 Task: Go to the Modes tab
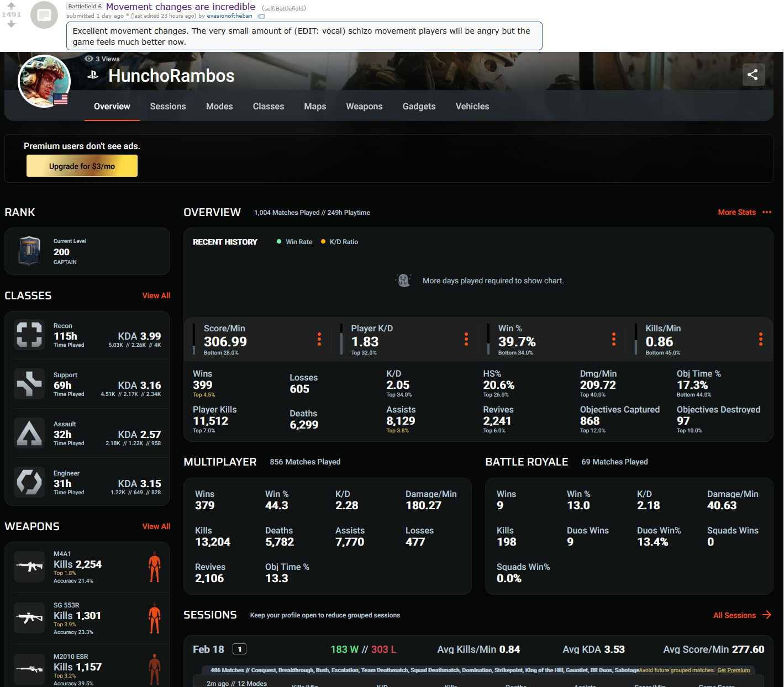click(x=219, y=107)
